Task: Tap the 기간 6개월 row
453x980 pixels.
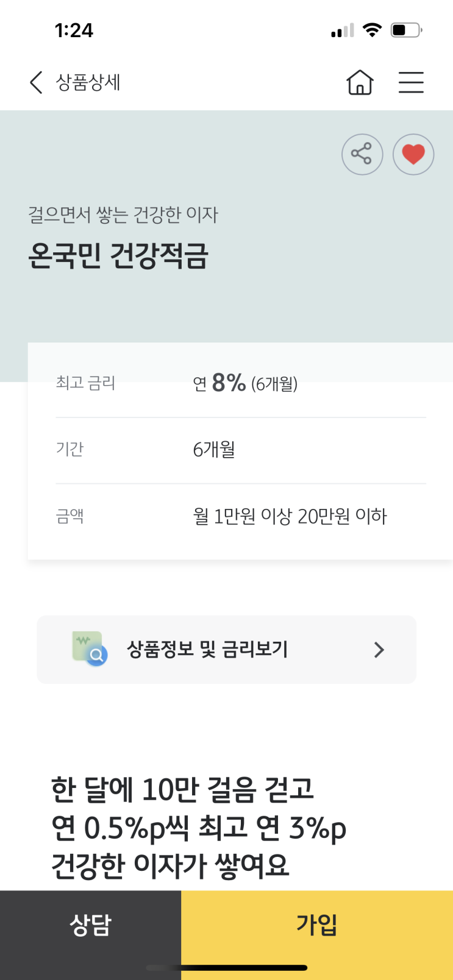Action: click(241, 450)
